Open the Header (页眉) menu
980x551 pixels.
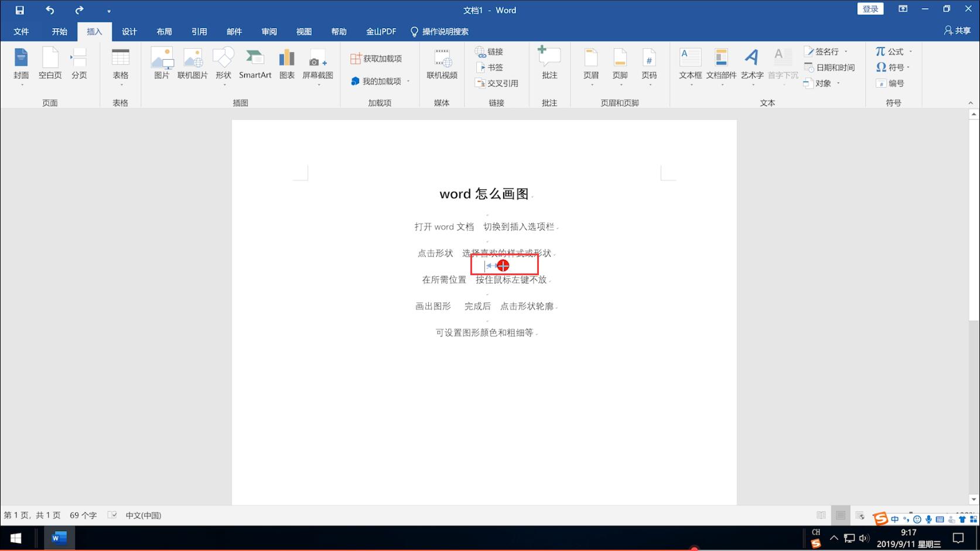click(591, 66)
